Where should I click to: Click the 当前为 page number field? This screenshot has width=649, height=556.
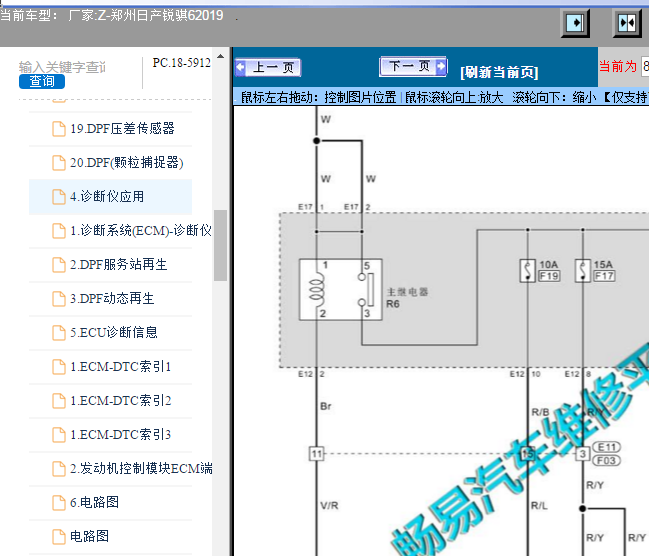[645, 66]
